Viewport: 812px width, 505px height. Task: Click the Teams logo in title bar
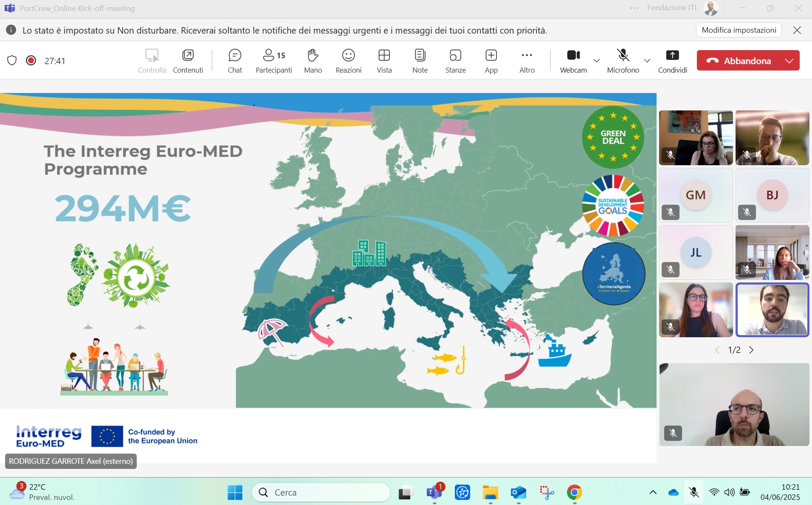pyautogui.click(x=9, y=8)
